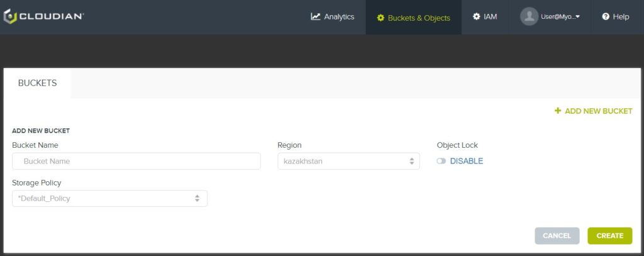Click the plus icon beside Add New Bucket
The height and width of the screenshot is (256, 644).
558,111
